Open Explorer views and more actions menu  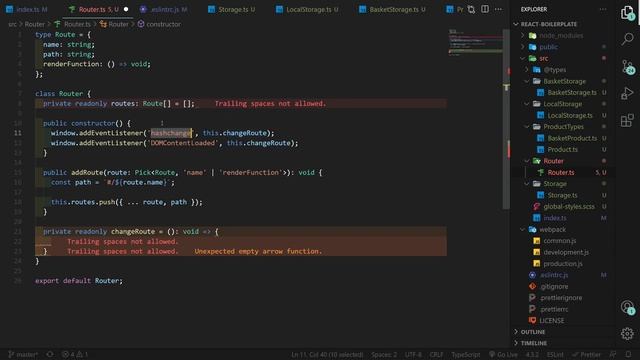[602, 9]
